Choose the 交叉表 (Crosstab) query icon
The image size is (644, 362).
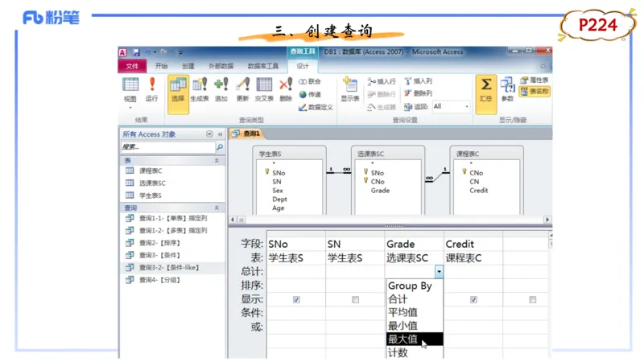tap(264, 88)
